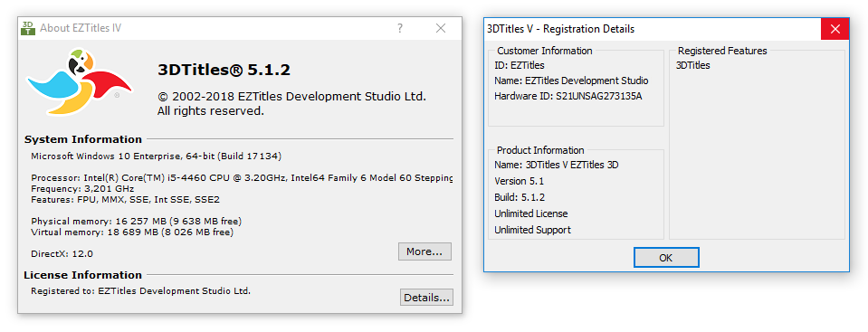The image size is (868, 332).
Task: Click the colorful parrot logo
Action: (79, 81)
